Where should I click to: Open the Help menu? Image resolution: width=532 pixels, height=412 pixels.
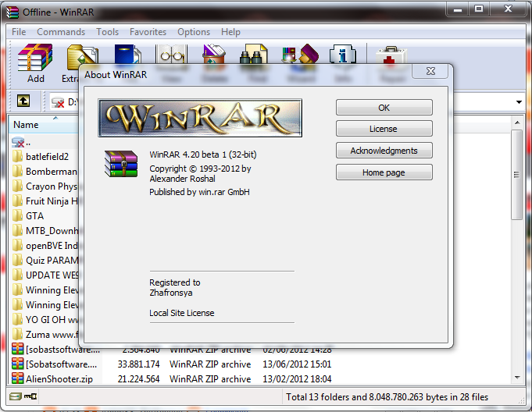[230, 32]
